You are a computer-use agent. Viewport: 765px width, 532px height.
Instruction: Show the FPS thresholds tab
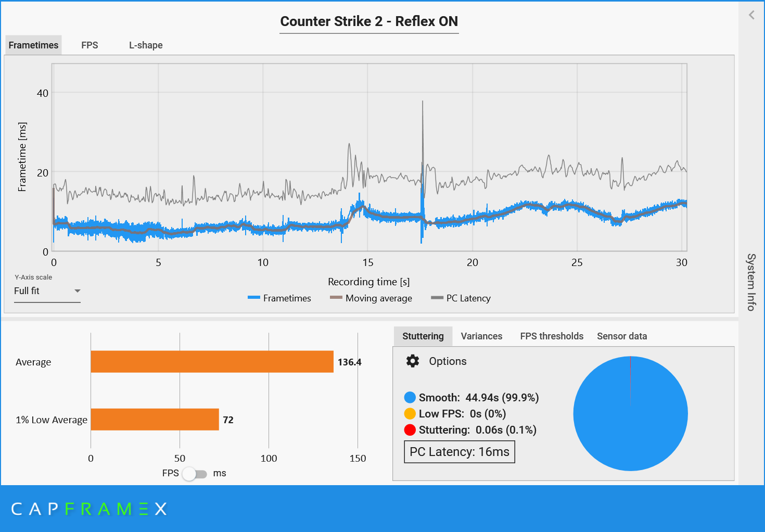552,336
